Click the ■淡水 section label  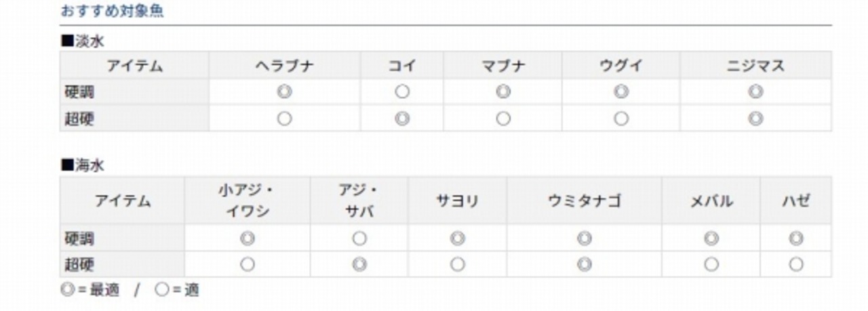[x=83, y=41]
